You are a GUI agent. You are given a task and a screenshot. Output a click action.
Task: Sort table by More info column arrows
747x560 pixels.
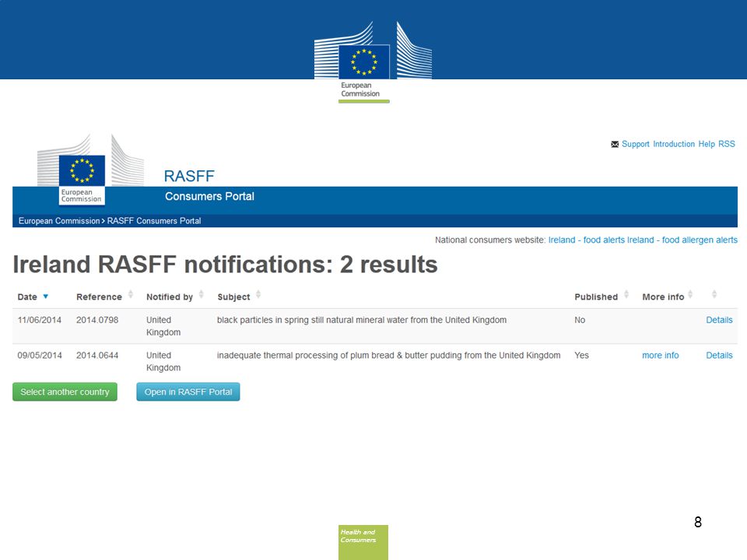pos(690,294)
